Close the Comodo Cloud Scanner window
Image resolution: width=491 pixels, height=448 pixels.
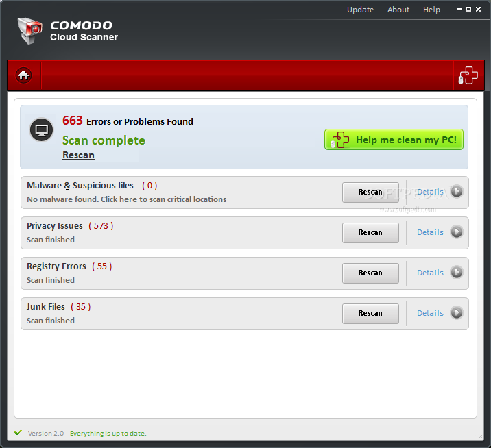478,10
